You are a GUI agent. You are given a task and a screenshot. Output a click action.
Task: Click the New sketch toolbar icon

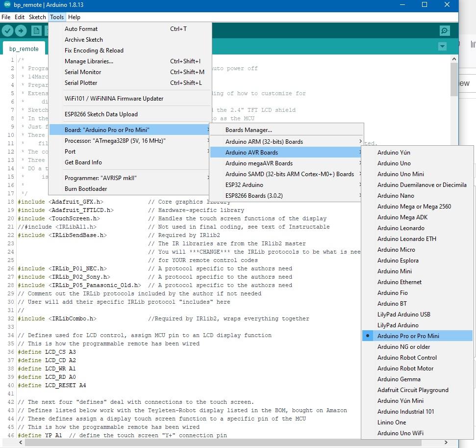(x=36, y=30)
